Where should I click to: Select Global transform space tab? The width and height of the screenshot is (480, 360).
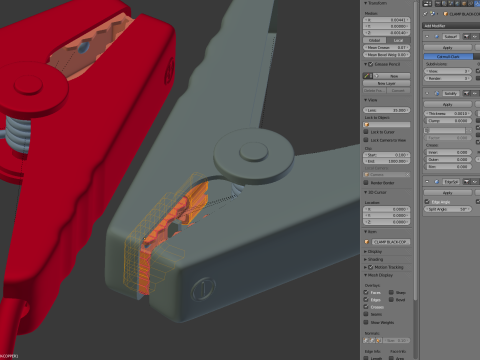(374, 40)
